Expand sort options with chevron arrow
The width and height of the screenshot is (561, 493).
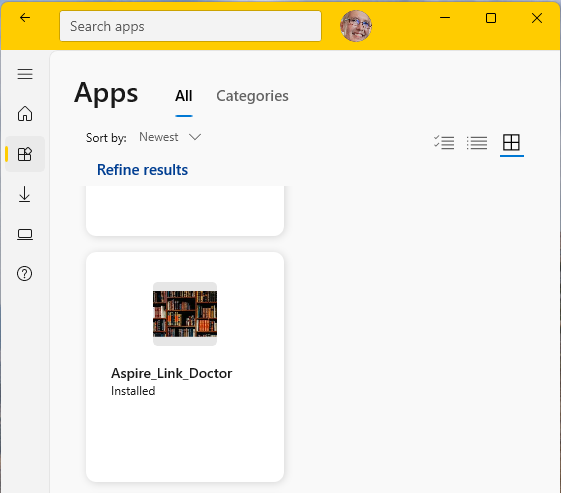click(195, 137)
